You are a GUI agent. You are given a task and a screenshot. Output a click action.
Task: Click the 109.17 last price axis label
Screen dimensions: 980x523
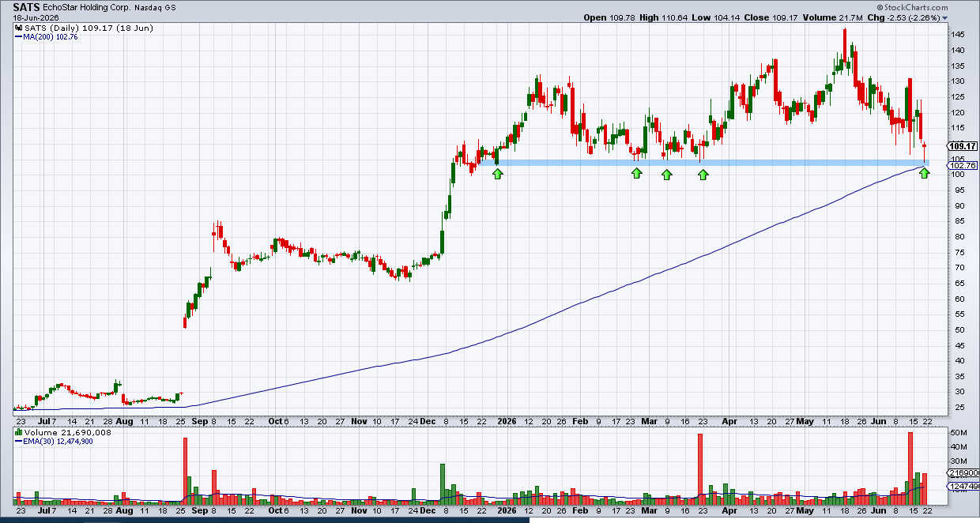pos(963,146)
